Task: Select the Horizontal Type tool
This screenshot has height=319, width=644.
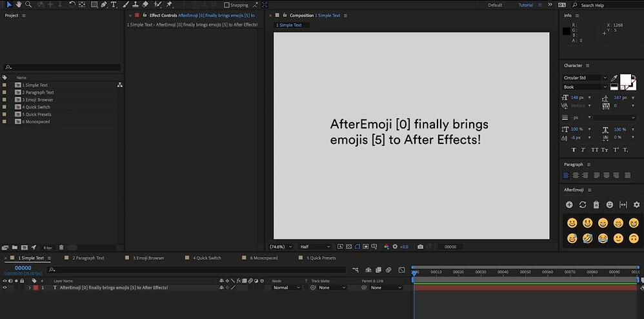Action: [114, 5]
